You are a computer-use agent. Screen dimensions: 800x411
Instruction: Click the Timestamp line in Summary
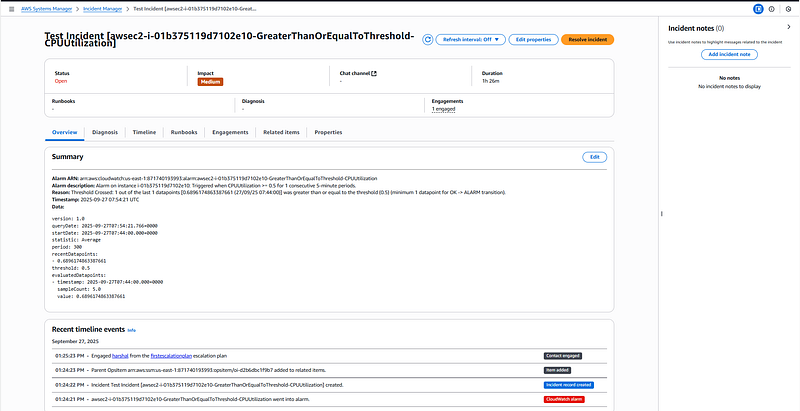coord(95,199)
